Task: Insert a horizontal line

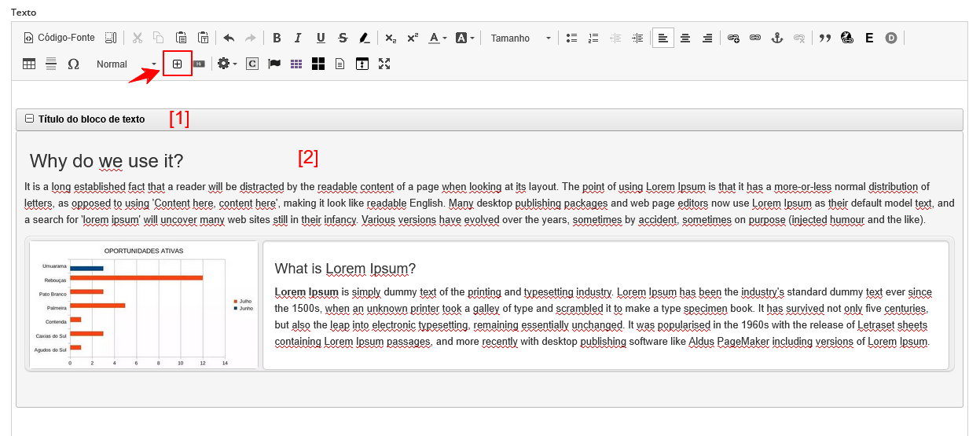Action: 51,64
